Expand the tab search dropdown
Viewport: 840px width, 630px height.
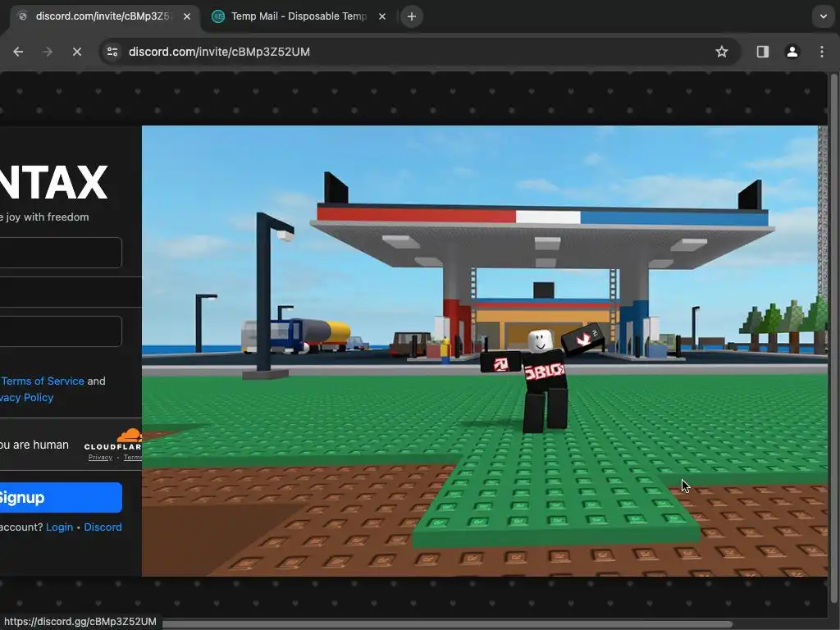click(824, 16)
